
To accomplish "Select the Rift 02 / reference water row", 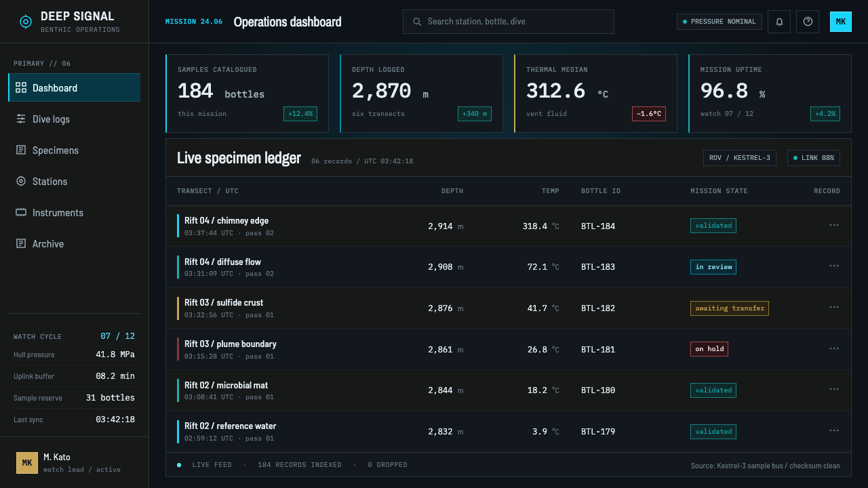I will coord(509,431).
